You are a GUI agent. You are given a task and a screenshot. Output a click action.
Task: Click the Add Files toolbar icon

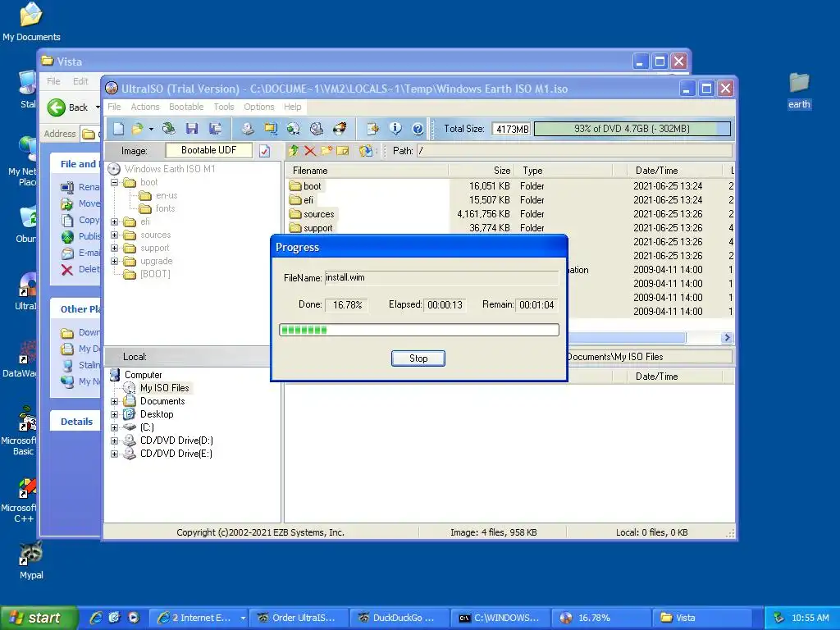click(372, 129)
